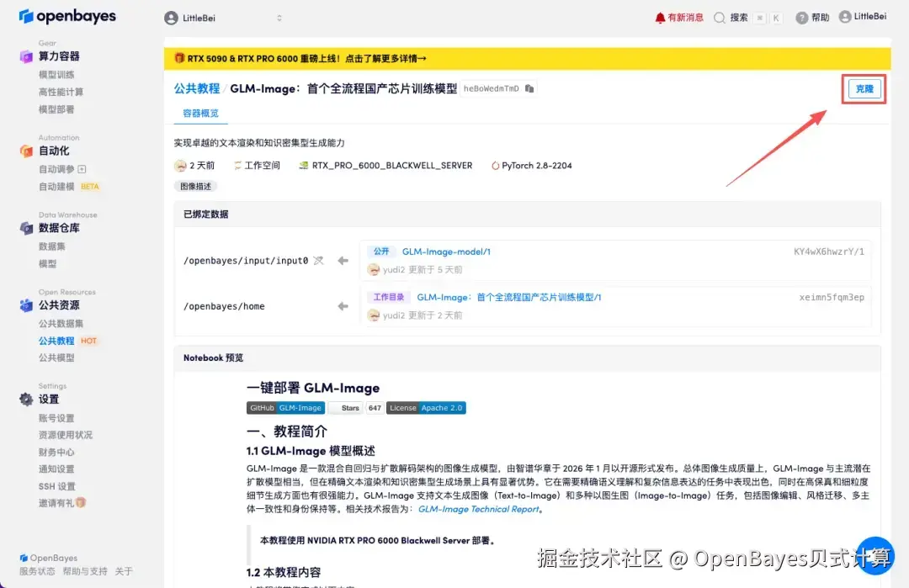Open 自动建模 BETA in the sidebar

tap(69, 187)
